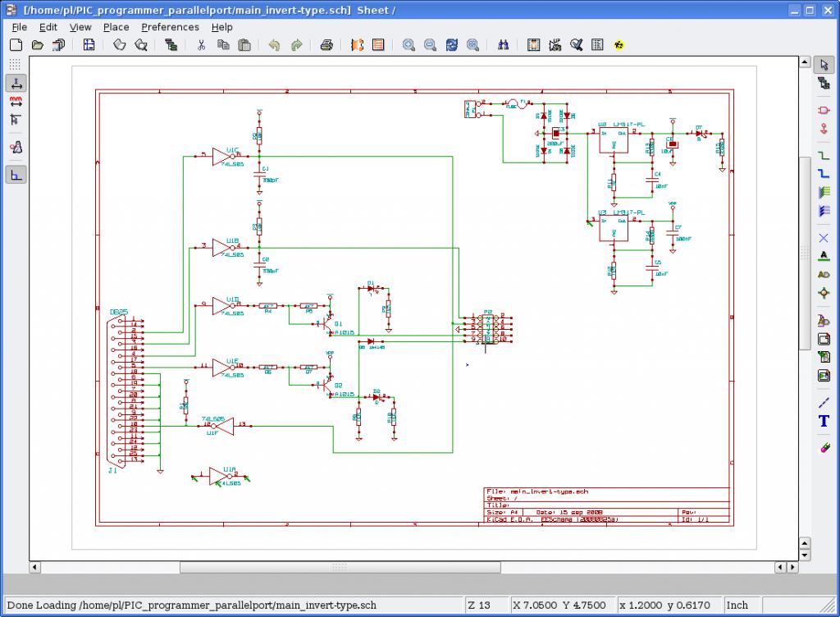Click the horizontal scrollbar thumb
Image resolution: width=840 pixels, height=617 pixels.
pyautogui.click(x=338, y=567)
